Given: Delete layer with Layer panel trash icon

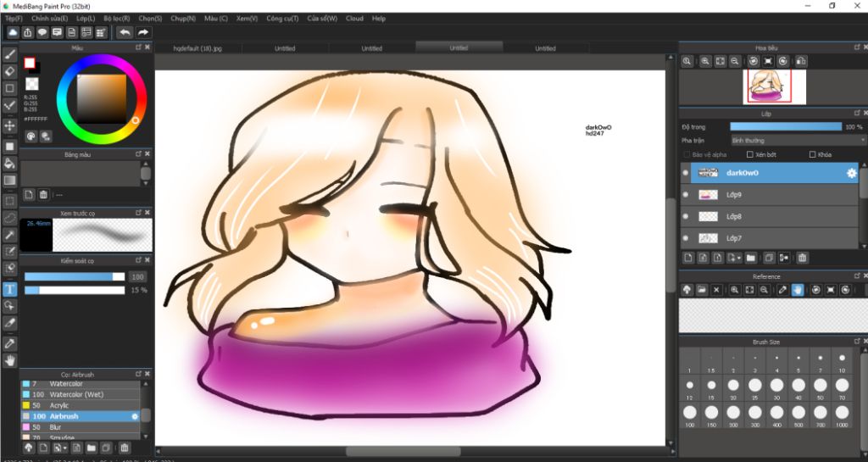Looking at the screenshot, I should click(x=802, y=258).
